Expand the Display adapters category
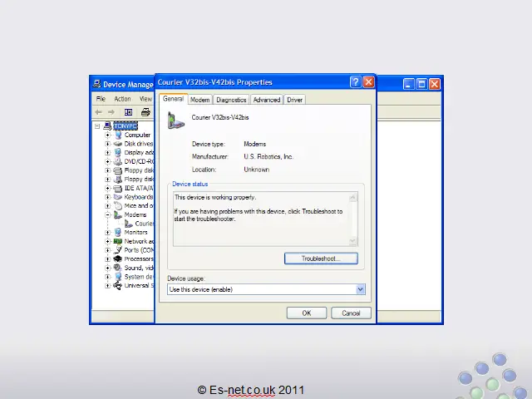This screenshot has width=532, height=399. click(x=107, y=153)
